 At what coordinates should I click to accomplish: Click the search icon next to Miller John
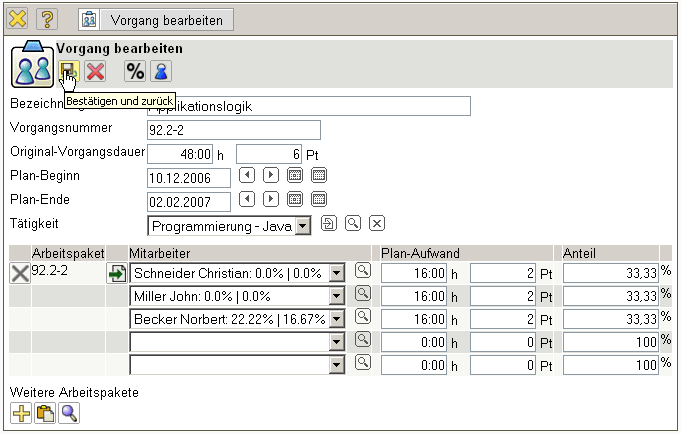(x=362, y=294)
